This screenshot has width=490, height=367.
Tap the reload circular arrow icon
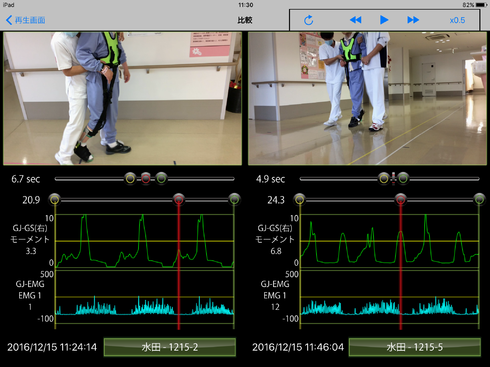(309, 20)
